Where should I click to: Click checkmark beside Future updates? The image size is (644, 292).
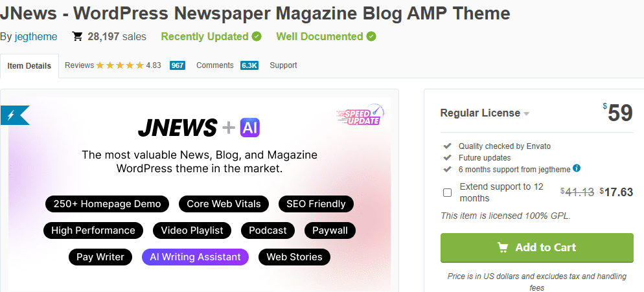(447, 158)
